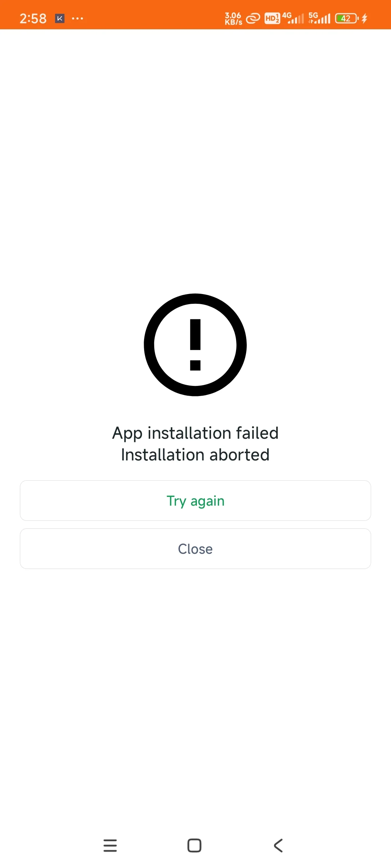Tap the exclamation warning circle icon
Screen dimensions: 391x868
[x=195, y=345]
